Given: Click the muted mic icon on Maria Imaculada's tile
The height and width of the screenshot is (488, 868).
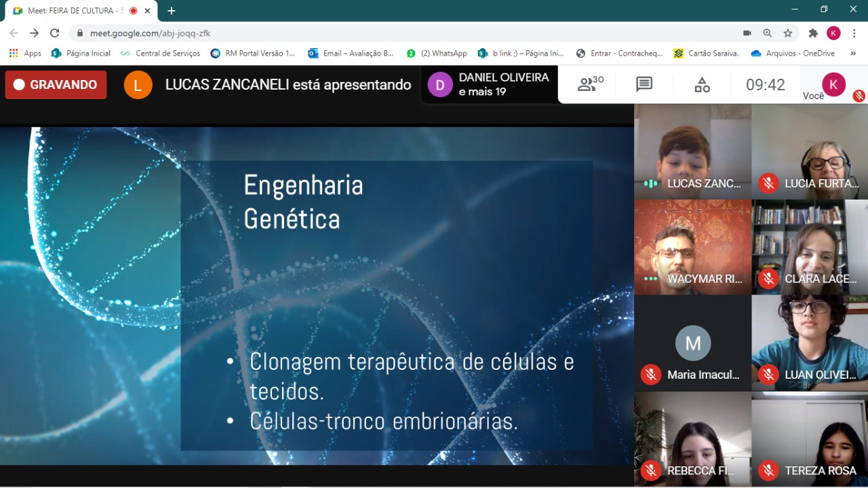Looking at the screenshot, I should tap(651, 375).
